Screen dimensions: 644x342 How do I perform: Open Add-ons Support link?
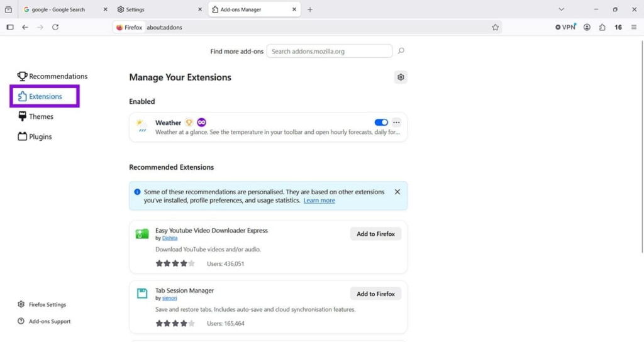[44, 321]
